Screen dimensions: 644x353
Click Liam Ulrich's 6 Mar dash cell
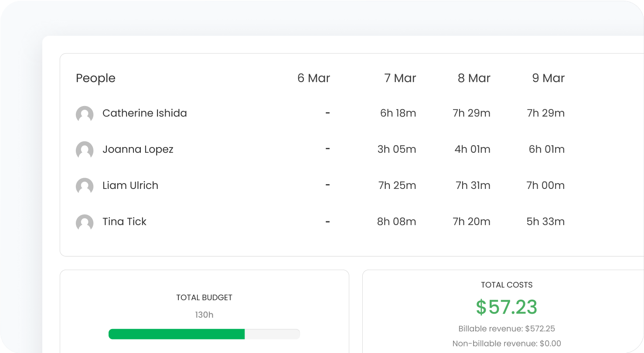[327, 185]
